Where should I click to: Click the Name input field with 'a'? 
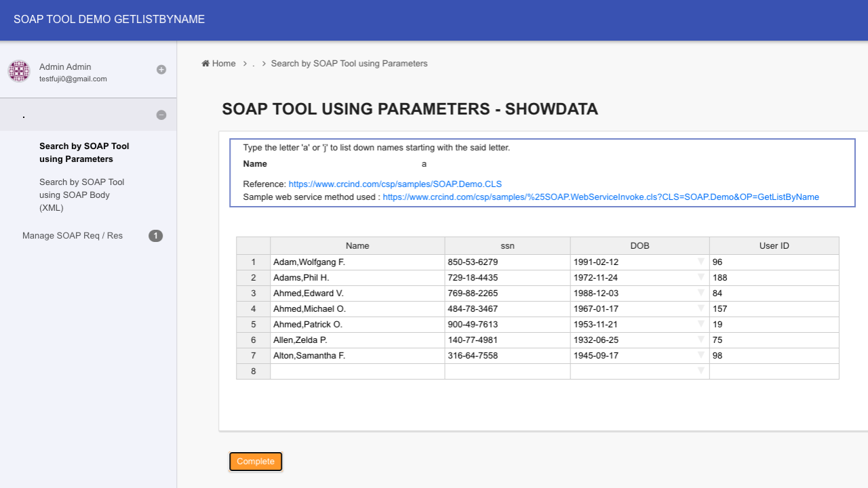[x=475, y=164]
